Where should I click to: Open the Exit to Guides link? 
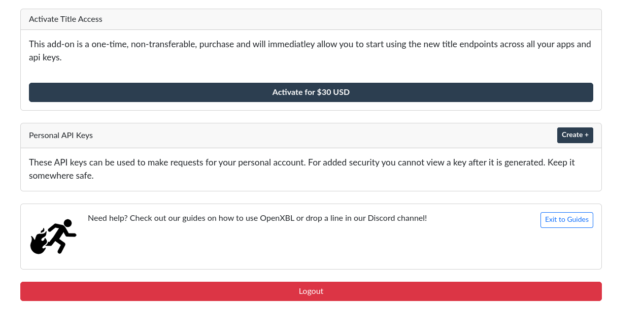point(566,220)
